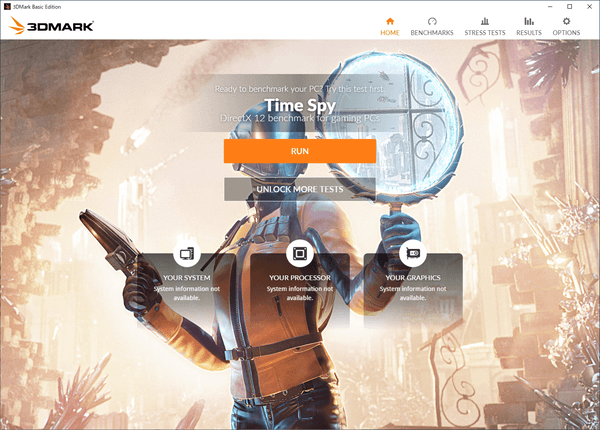Click the 3DMark title bar app icon
The height and width of the screenshot is (430, 600).
(7, 7)
